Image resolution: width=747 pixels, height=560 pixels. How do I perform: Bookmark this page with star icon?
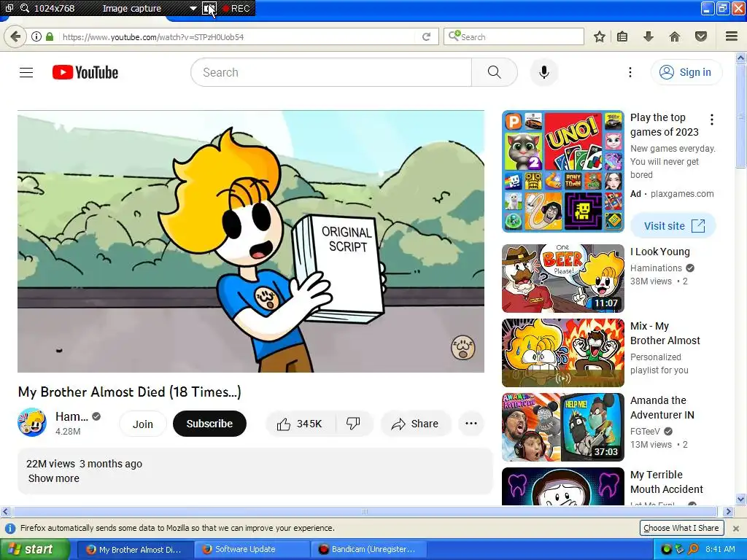[600, 36]
